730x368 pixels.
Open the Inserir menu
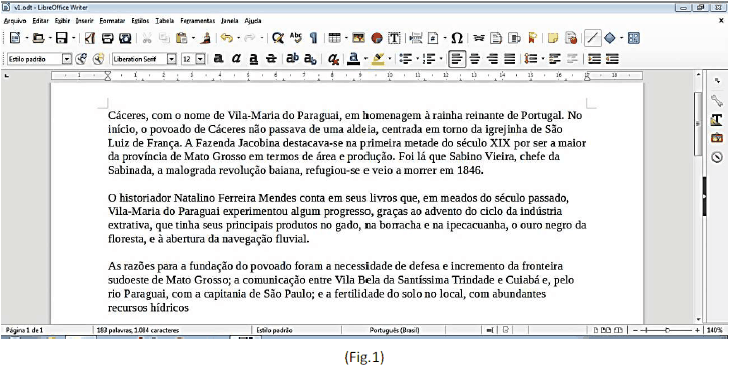click(84, 21)
